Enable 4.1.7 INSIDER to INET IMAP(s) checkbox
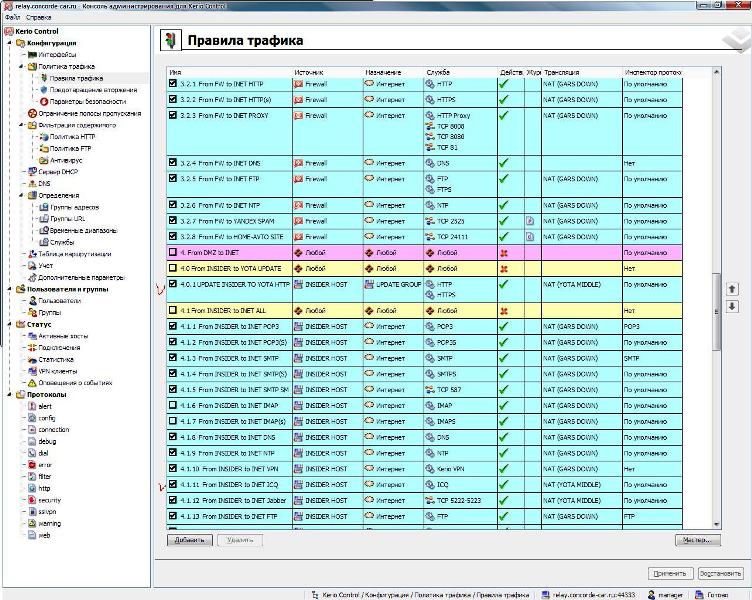This screenshot has width=752, height=600. [173, 421]
